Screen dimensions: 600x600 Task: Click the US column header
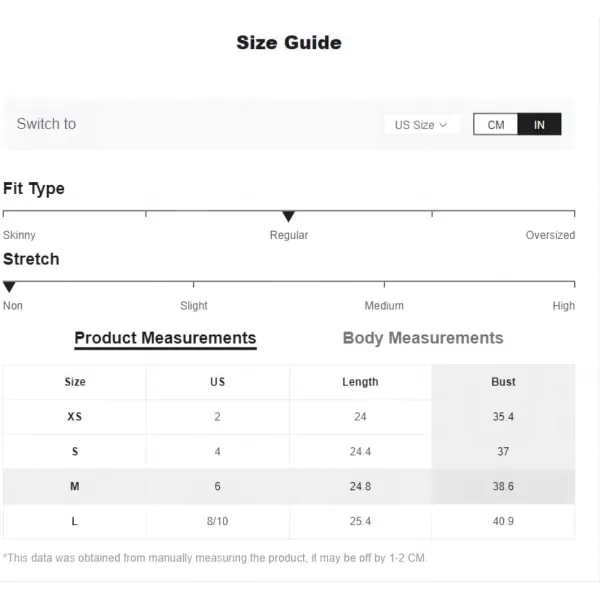[217, 382]
